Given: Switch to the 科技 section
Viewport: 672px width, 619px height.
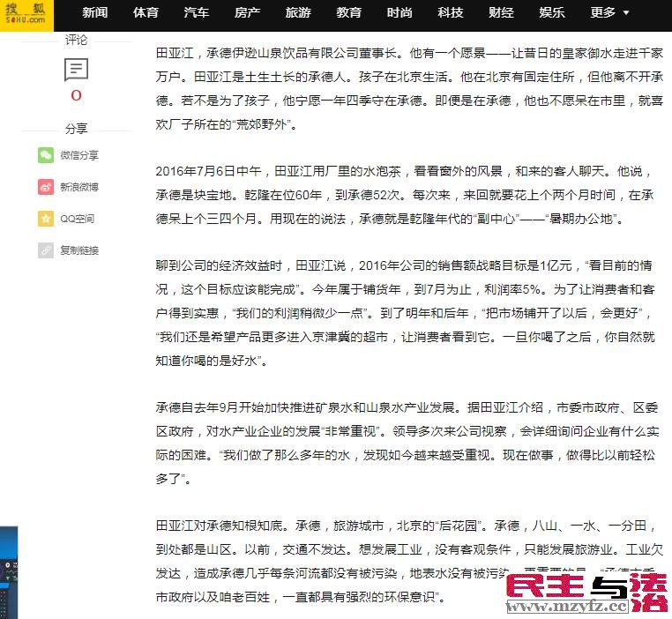Looking at the screenshot, I should [451, 13].
